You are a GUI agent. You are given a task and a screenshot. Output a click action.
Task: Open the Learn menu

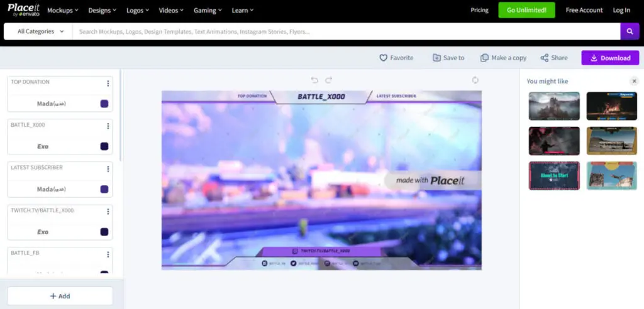pos(243,10)
